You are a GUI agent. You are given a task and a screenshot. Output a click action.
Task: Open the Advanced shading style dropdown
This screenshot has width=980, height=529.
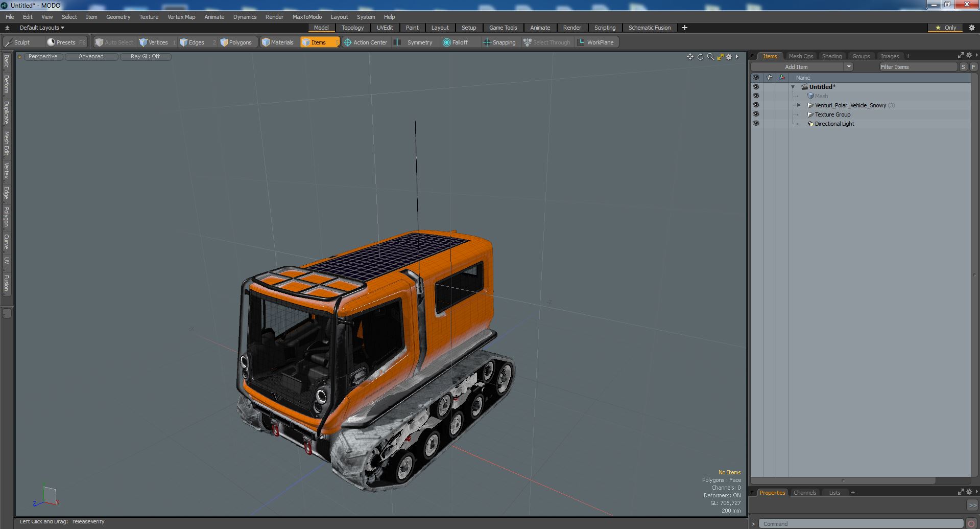pyautogui.click(x=91, y=57)
